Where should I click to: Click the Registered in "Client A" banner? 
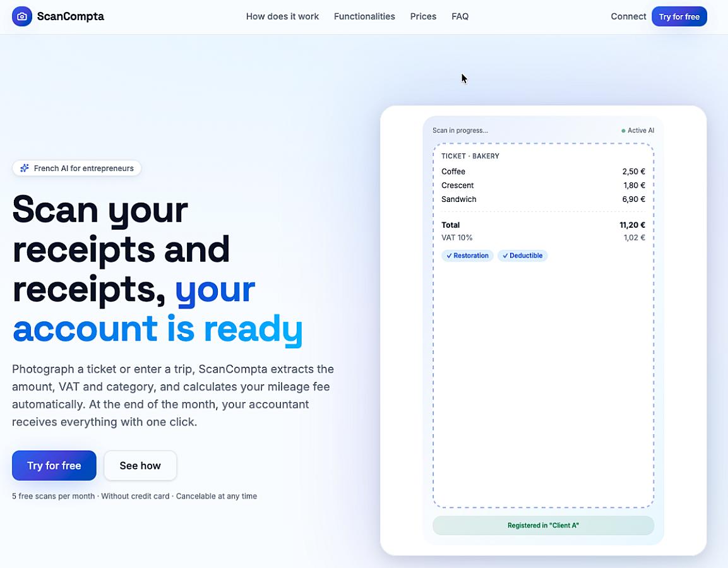pos(543,525)
